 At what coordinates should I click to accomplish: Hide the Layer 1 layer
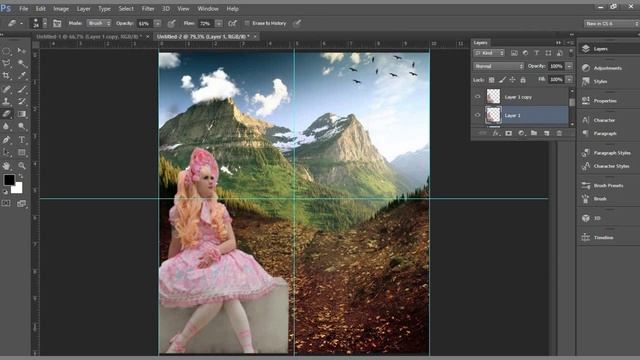[478, 115]
